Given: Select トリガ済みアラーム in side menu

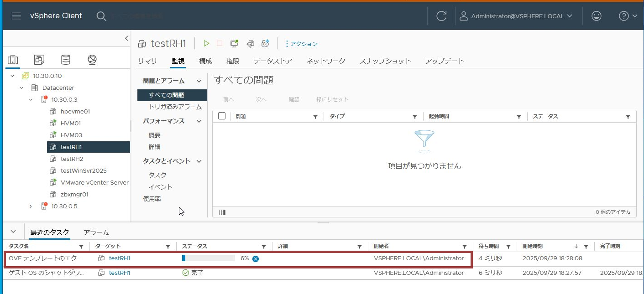Looking at the screenshot, I should (x=175, y=107).
